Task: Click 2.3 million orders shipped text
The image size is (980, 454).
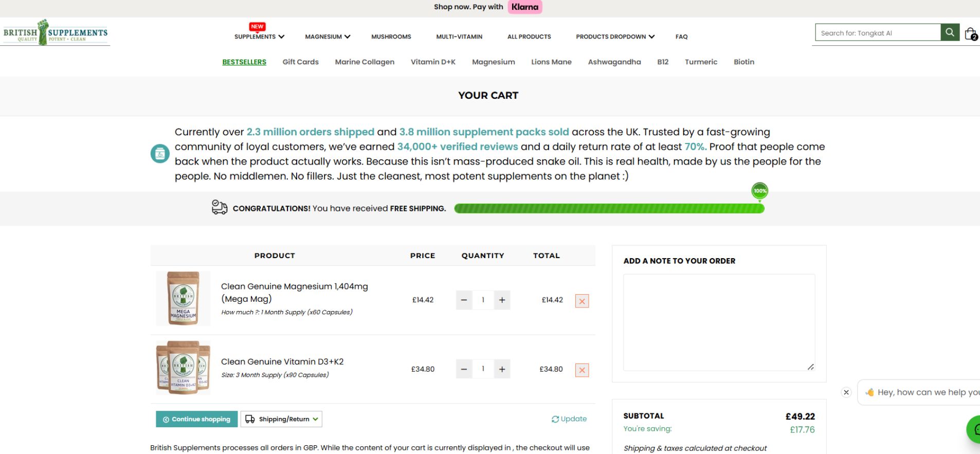Action: point(311,132)
